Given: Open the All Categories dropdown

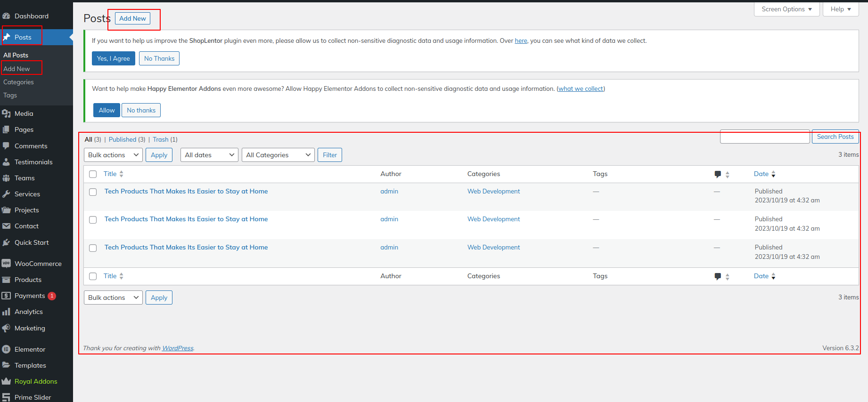Looking at the screenshot, I should tap(278, 155).
